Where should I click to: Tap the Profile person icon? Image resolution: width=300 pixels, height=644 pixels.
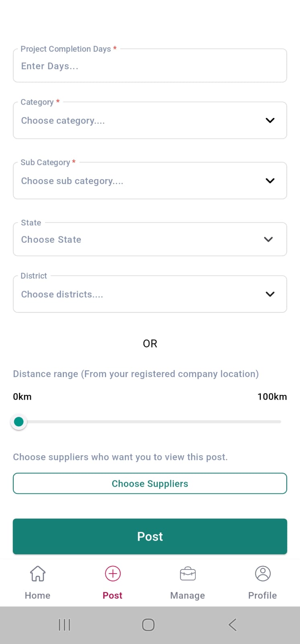263,574
